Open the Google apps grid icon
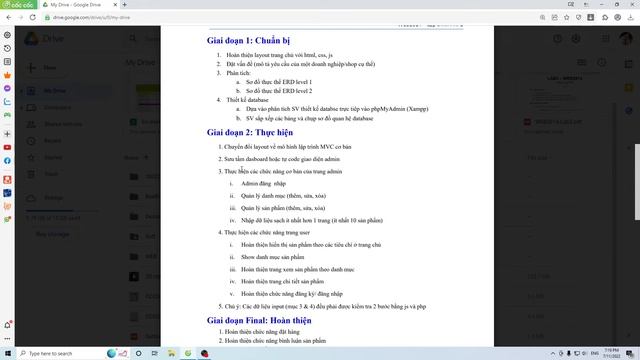 (606, 38)
